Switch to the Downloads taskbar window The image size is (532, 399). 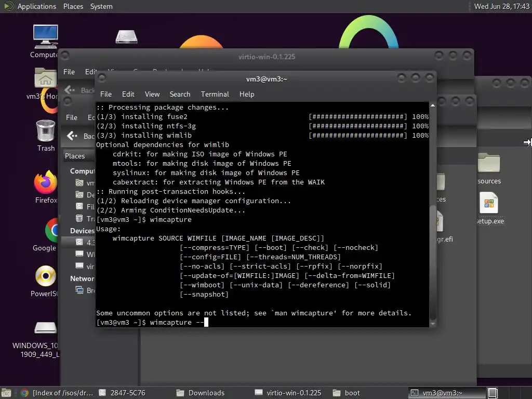pos(201,393)
